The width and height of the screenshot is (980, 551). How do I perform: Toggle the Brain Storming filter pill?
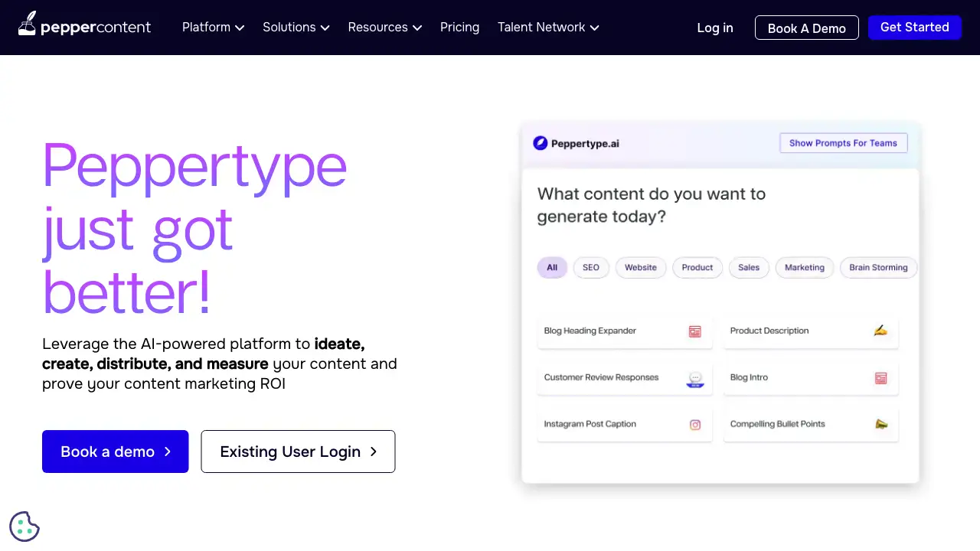point(878,267)
